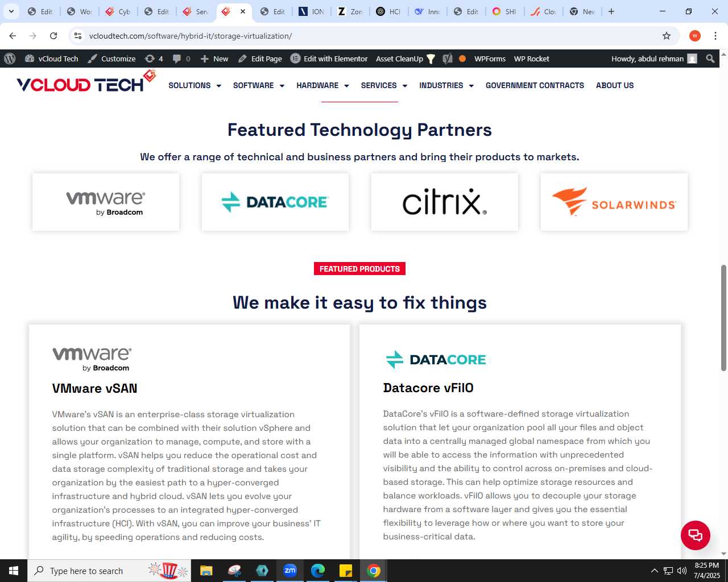Screen dimensions: 728x582
Task: Open Chrome's three-dot menu
Action: click(715, 36)
